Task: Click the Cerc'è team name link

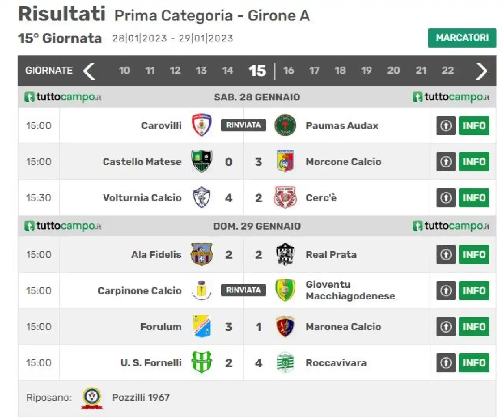Action: pyautogui.click(x=321, y=198)
